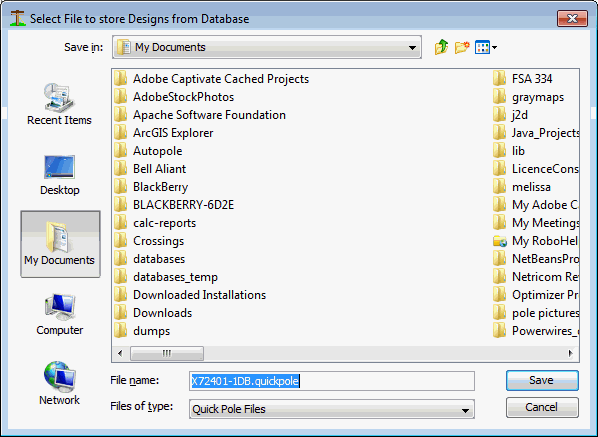This screenshot has width=598, height=437.
Task: Click the Cancel button
Action: (542, 407)
